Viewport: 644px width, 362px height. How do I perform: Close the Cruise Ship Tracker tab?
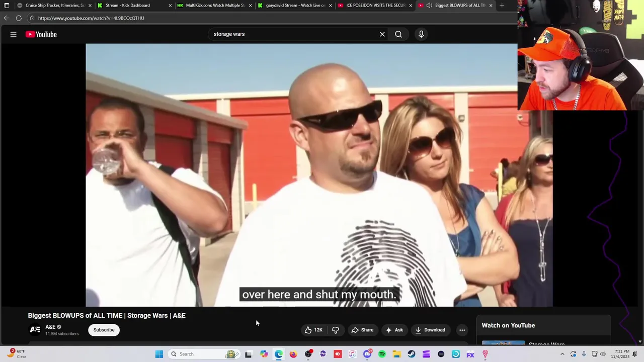pos(90,5)
